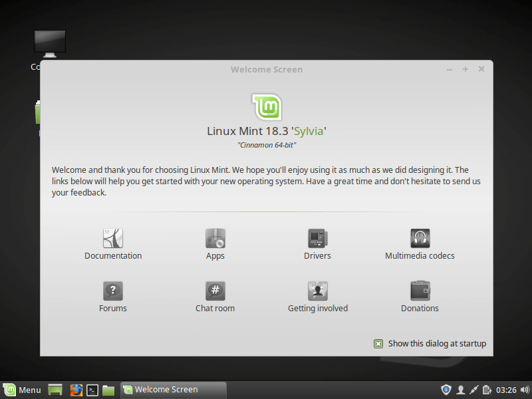Screen dimensions: 532x399
Task: Open the Mint Menu button
Action: coord(22,390)
